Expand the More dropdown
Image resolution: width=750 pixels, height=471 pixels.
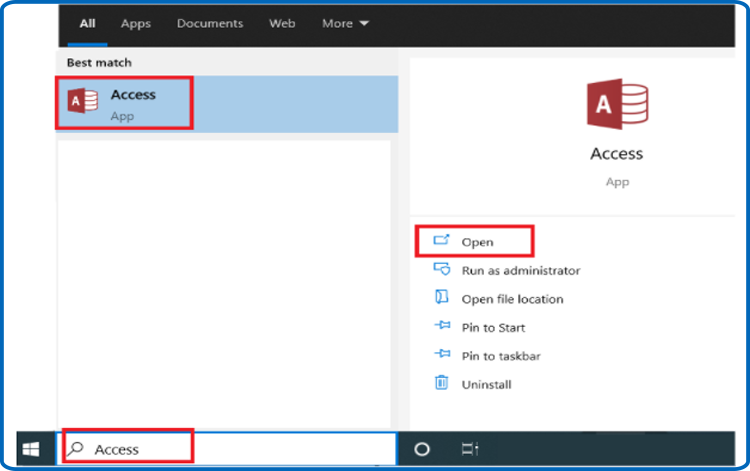click(x=345, y=23)
